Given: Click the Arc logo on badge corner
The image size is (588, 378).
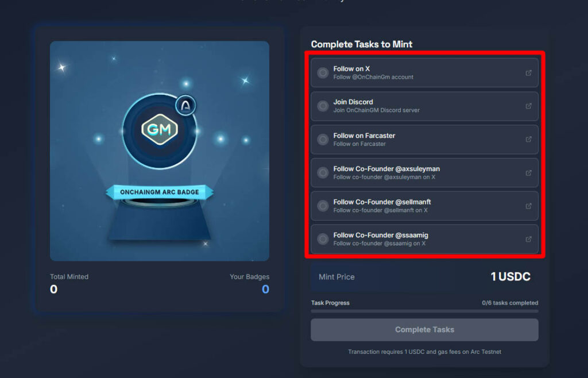Looking at the screenshot, I should pyautogui.click(x=185, y=105).
